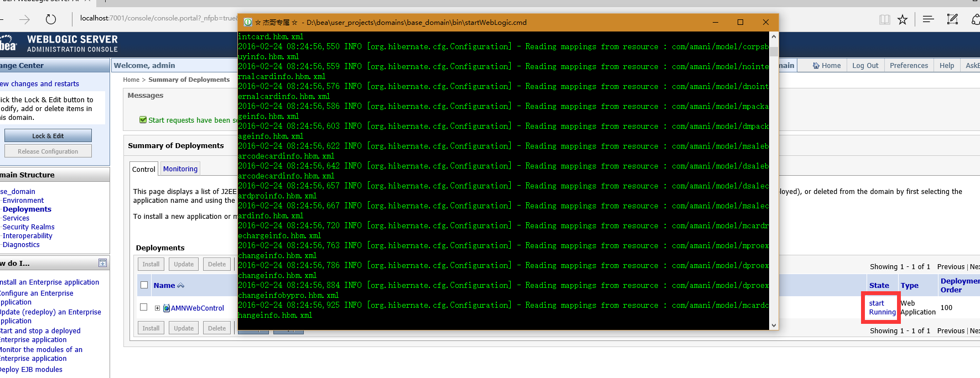
Task: Click the web note pen icon
Action: tap(952, 19)
